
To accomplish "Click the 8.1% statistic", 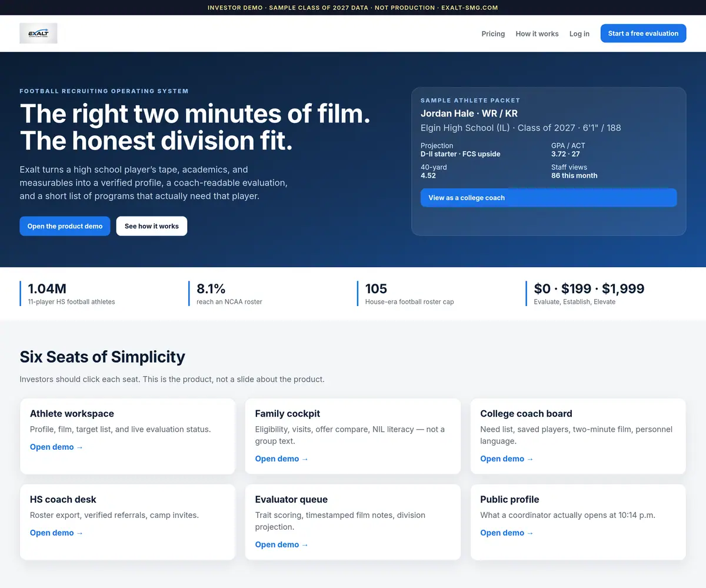I will [x=211, y=288].
